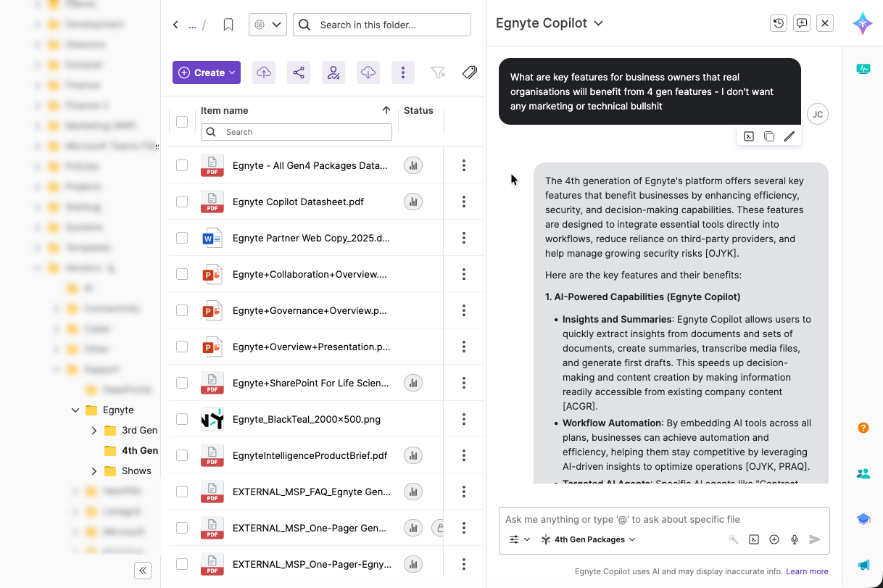This screenshot has height=588, width=883.
Task: Click the people icon in right rail
Action: pyautogui.click(x=863, y=473)
